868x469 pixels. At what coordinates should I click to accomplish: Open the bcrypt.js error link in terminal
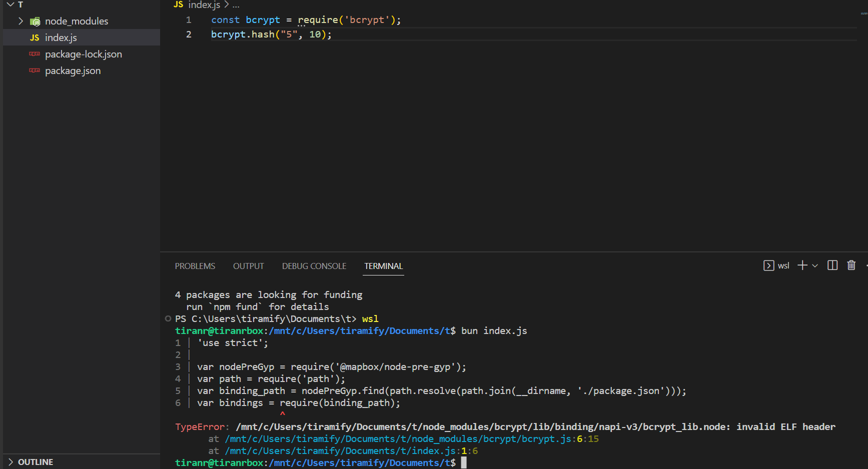410,438
